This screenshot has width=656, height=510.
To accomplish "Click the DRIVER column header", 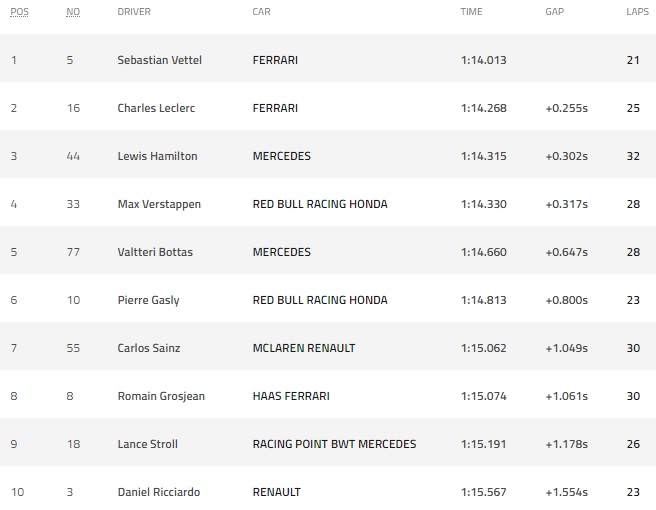I will point(135,12).
